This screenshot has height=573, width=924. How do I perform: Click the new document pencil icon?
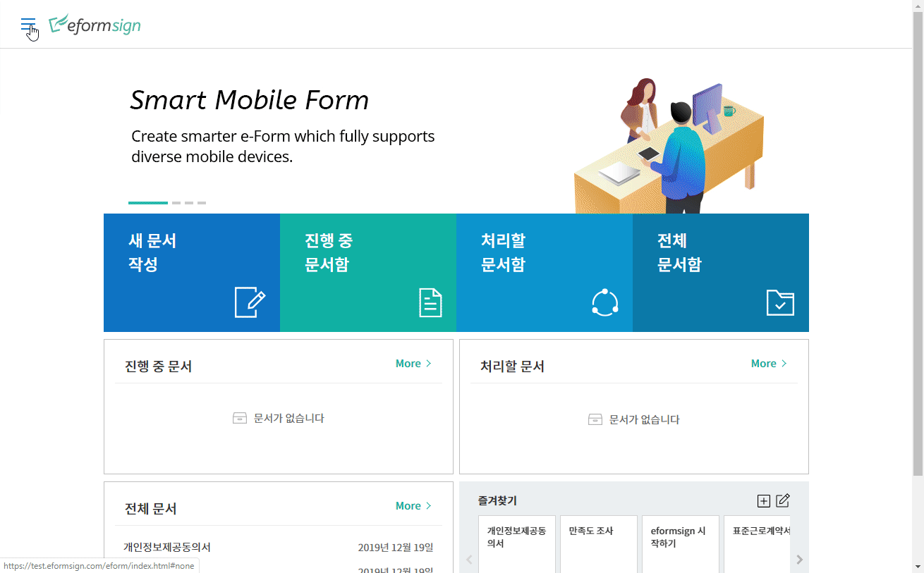point(250,302)
